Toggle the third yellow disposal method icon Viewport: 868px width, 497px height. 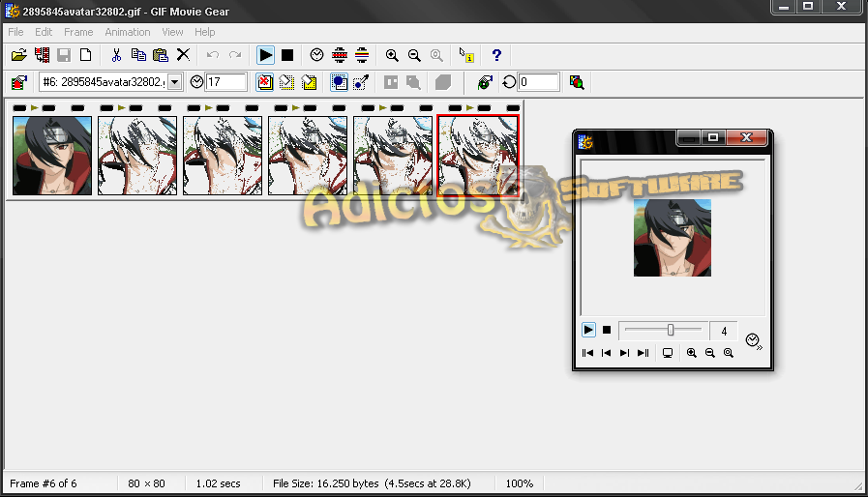(310, 83)
